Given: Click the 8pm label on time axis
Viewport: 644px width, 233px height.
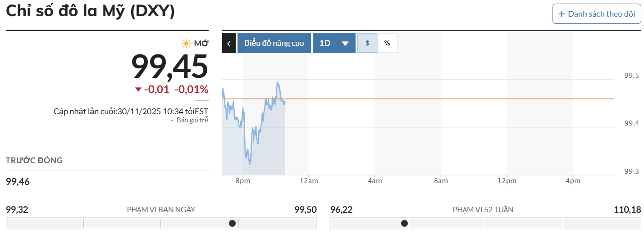Looking at the screenshot, I should pyautogui.click(x=242, y=181).
